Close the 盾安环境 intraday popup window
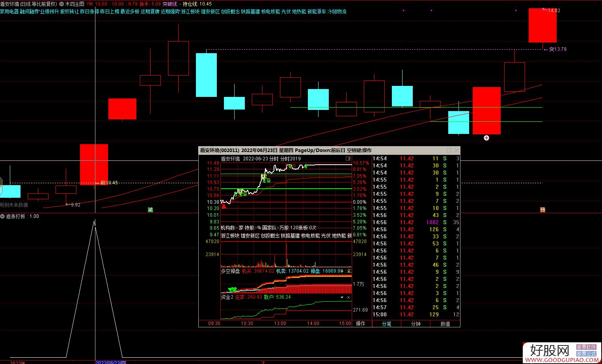 [457, 150]
